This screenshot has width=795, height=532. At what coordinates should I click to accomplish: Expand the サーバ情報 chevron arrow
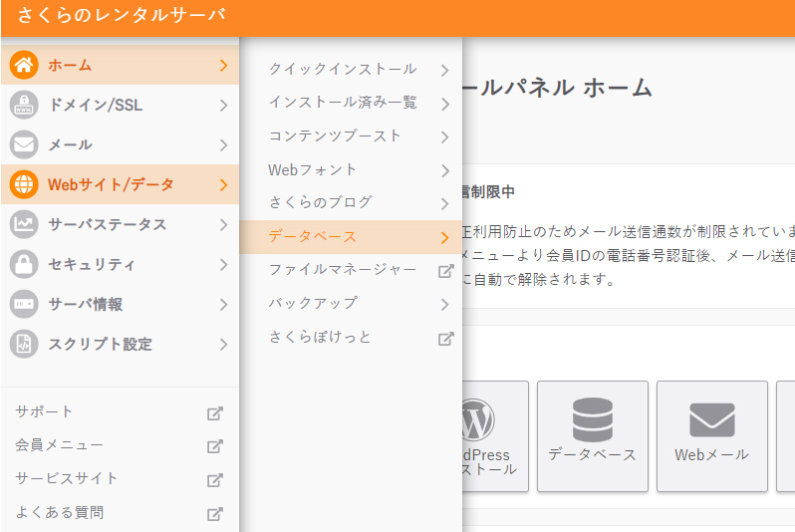tap(223, 304)
